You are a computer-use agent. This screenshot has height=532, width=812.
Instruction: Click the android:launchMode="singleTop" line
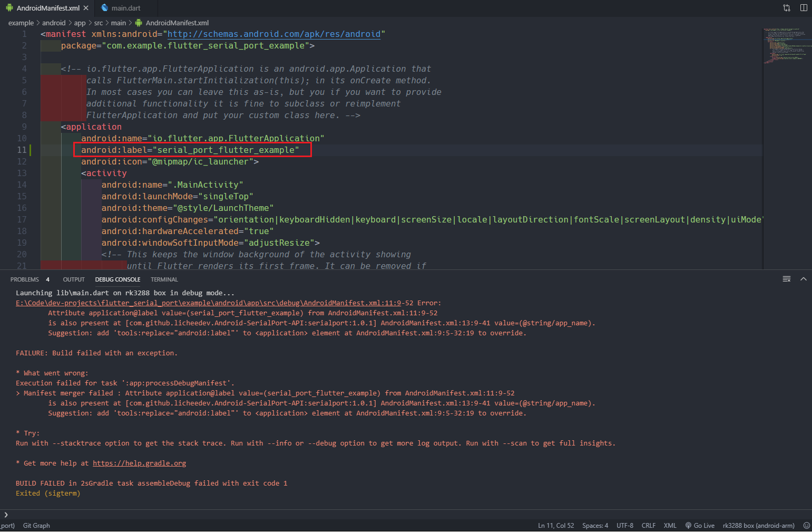178,197
